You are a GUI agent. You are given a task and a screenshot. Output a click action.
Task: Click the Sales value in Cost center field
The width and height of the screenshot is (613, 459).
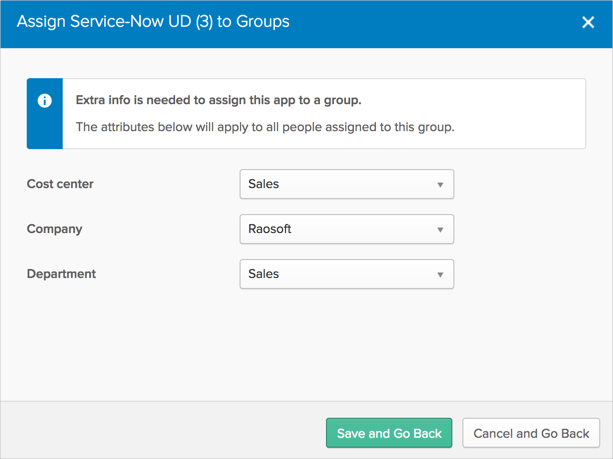point(264,184)
